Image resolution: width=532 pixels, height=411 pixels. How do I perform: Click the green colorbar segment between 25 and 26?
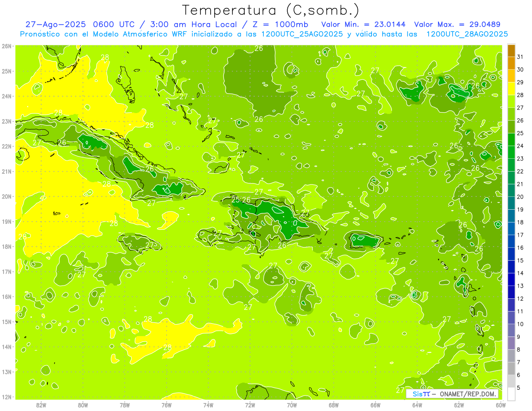(511, 127)
